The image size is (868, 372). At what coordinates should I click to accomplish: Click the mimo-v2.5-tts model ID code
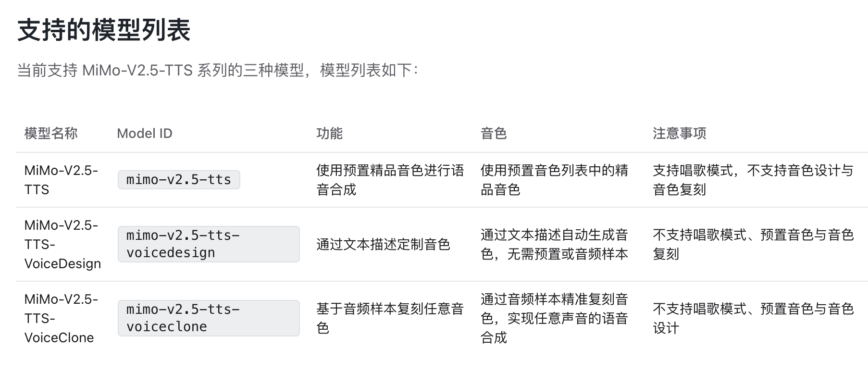pos(179,180)
